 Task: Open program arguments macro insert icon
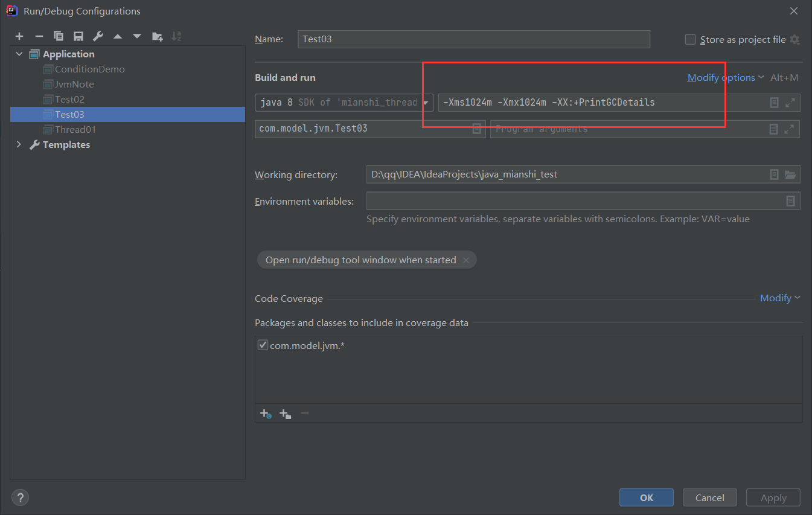pos(774,129)
